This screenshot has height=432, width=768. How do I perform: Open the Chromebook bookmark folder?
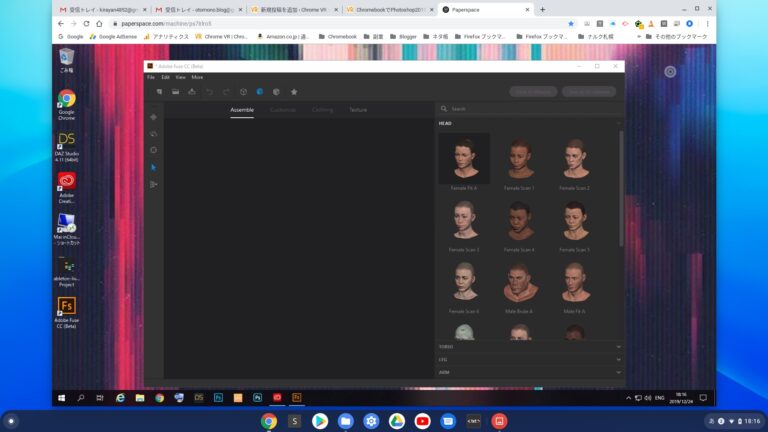click(x=338, y=37)
